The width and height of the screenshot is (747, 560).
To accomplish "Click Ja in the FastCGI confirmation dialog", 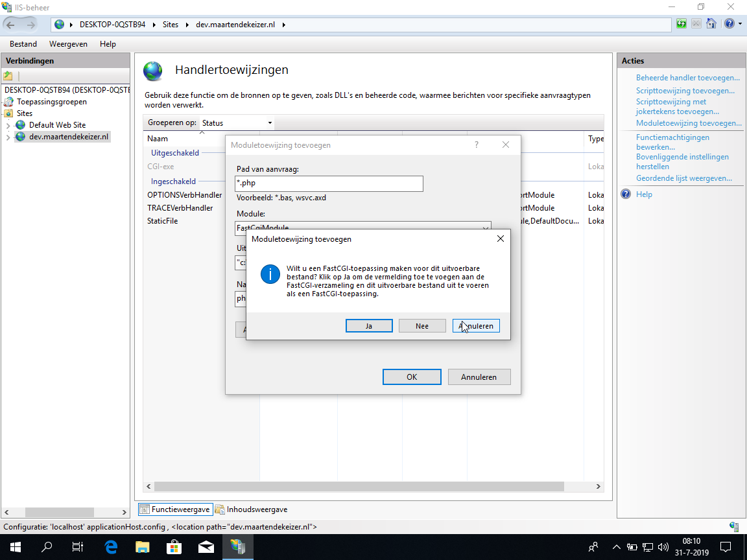I will (369, 326).
